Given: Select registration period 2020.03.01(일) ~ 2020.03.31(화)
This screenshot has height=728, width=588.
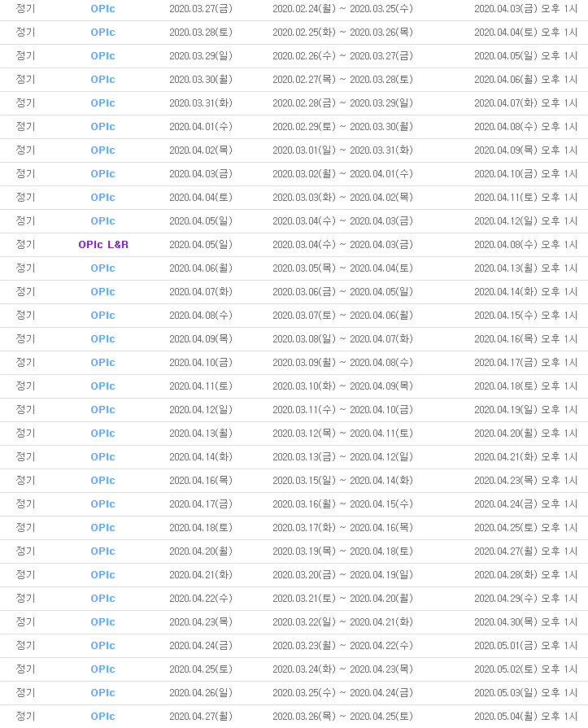Looking at the screenshot, I should [x=342, y=150].
